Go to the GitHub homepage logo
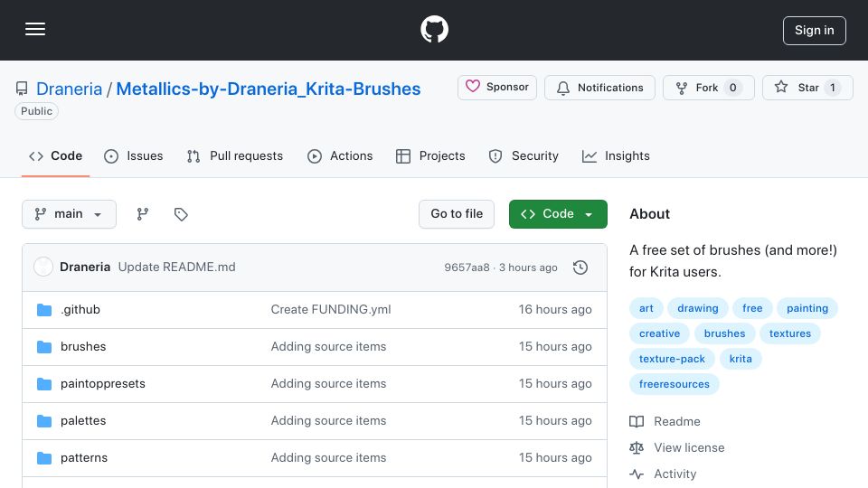 point(434,29)
